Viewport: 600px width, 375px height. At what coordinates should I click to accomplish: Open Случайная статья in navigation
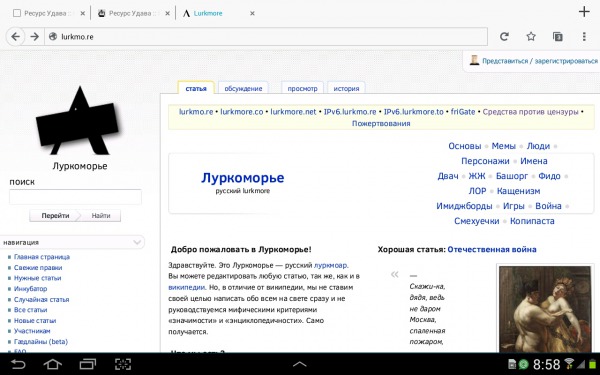[41, 299]
